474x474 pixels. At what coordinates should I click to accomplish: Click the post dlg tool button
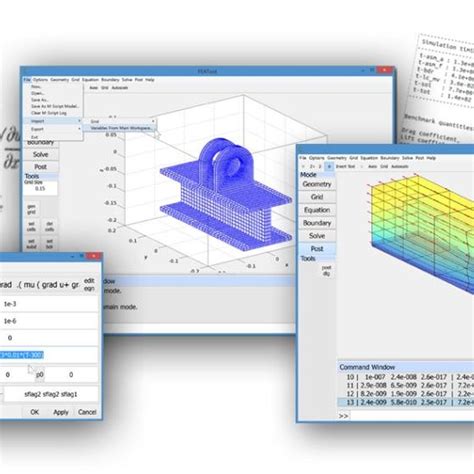point(326,271)
